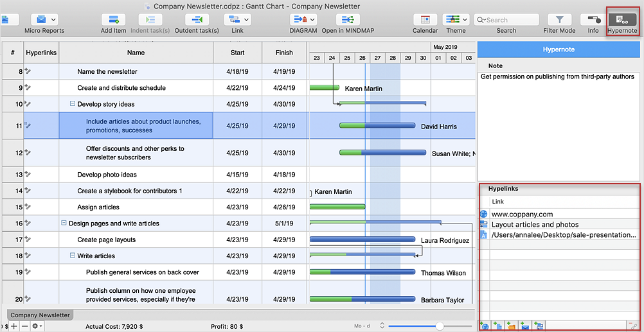Open the www.coppany.com hyperlink
Image resolution: width=644 pixels, height=332 pixels.
point(522,214)
